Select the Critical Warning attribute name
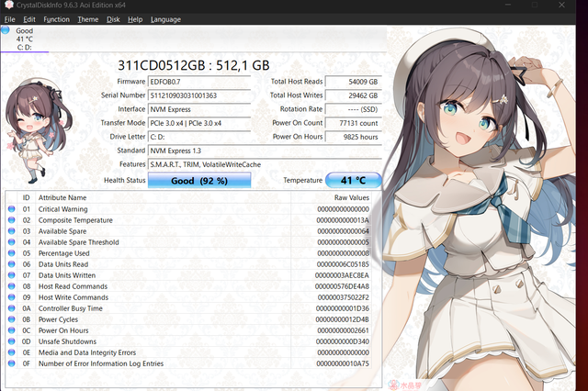Image resolution: width=588 pixels, height=391 pixels. (63, 209)
